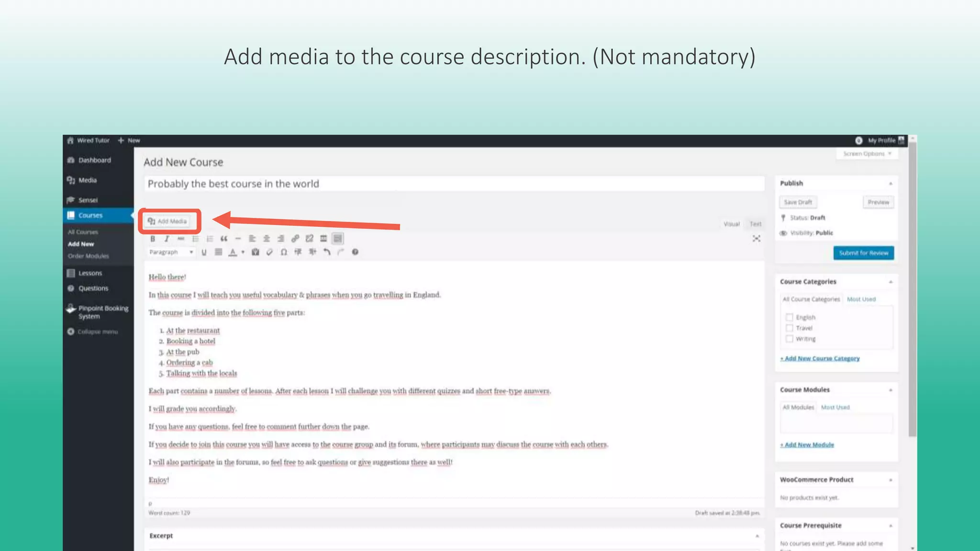Image resolution: width=980 pixels, height=551 pixels.
Task: Collapse the Excerpt panel
Action: coord(757,536)
